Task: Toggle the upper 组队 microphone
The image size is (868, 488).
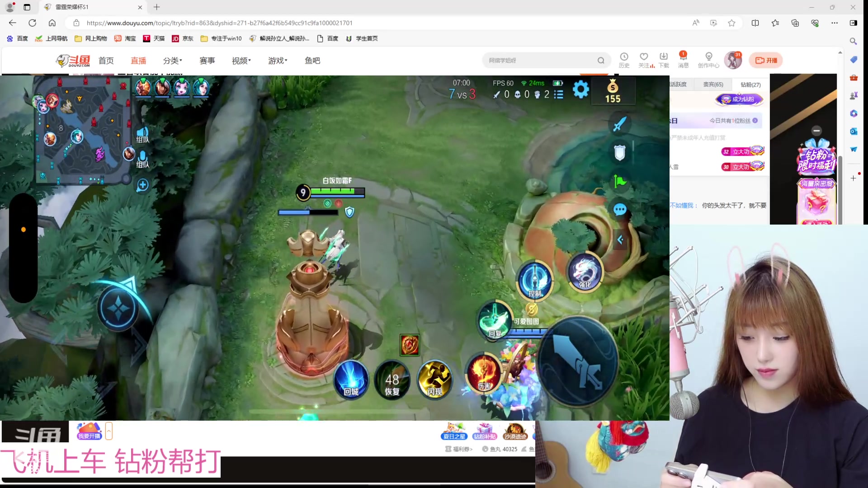Action: [142, 134]
